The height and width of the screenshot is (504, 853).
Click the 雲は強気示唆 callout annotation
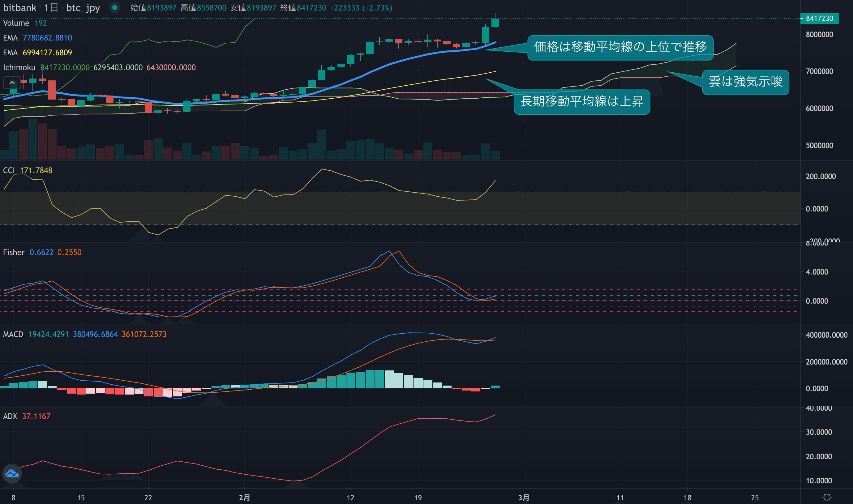coord(745,82)
